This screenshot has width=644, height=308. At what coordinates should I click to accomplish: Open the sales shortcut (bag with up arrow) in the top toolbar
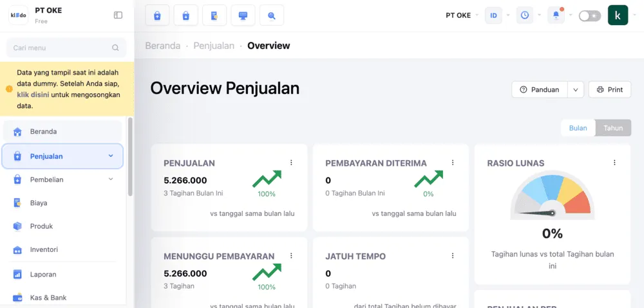pyautogui.click(x=157, y=15)
